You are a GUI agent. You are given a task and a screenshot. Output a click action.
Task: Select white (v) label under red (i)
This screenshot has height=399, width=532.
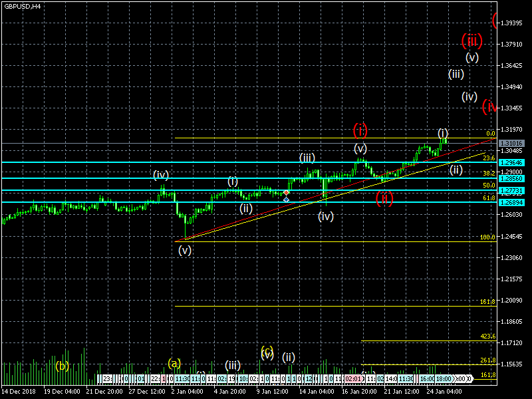tap(360, 148)
